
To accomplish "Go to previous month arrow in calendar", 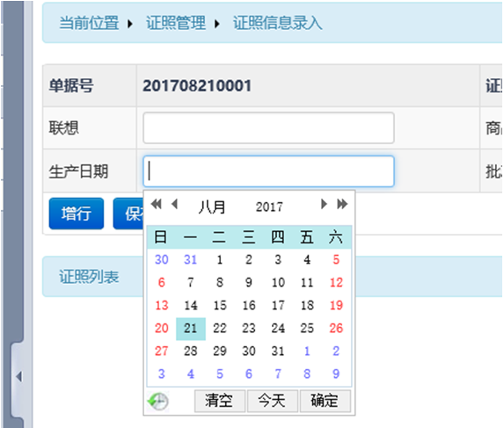I will pos(175,204).
